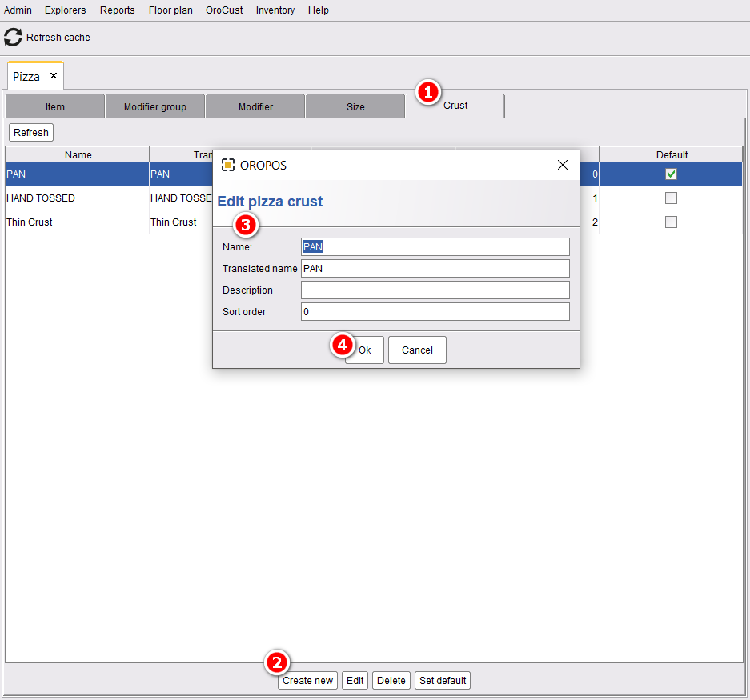The width and height of the screenshot is (750, 700).
Task: Click Thin Crust translated name cell
Action: tap(181, 222)
